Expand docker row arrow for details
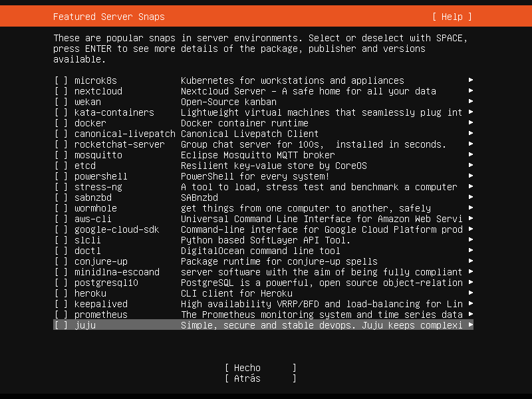This screenshot has height=399, width=532. [471, 122]
